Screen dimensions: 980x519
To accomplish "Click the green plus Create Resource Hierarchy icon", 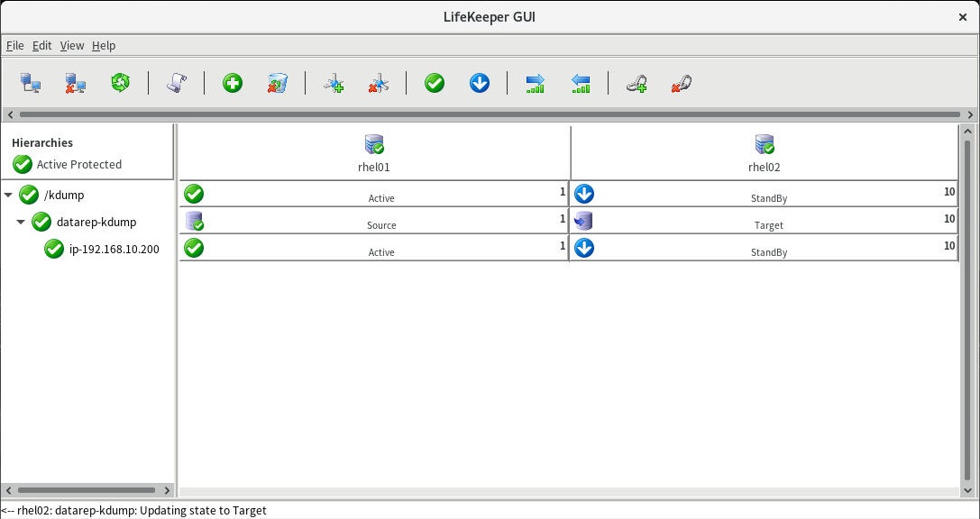I will click(x=233, y=84).
